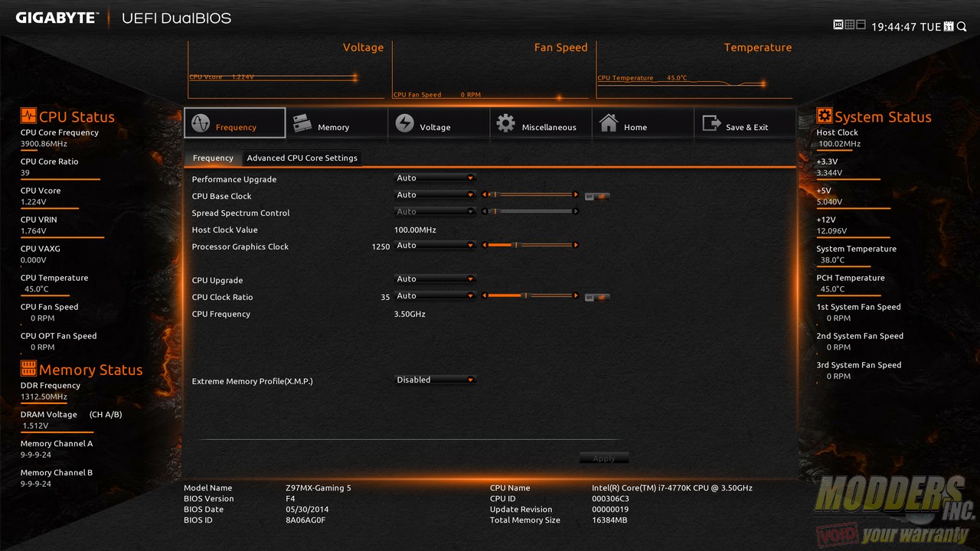Click the +3.3V 3.344V reading

pos(829,173)
